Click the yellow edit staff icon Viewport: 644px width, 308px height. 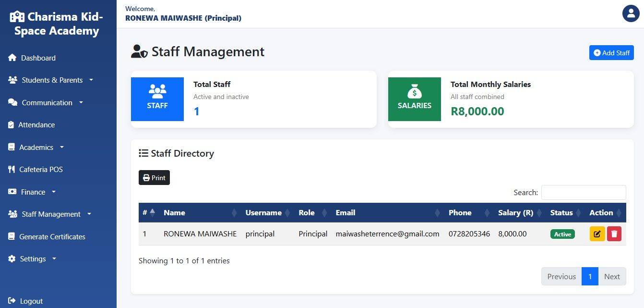click(597, 234)
